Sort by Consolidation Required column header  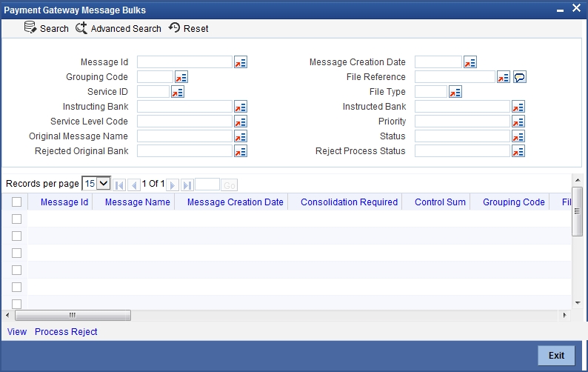[349, 202]
